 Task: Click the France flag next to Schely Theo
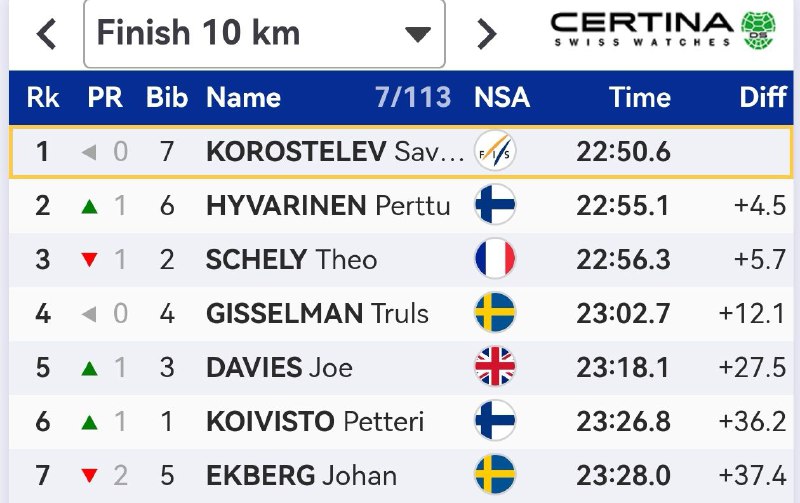[495, 259]
